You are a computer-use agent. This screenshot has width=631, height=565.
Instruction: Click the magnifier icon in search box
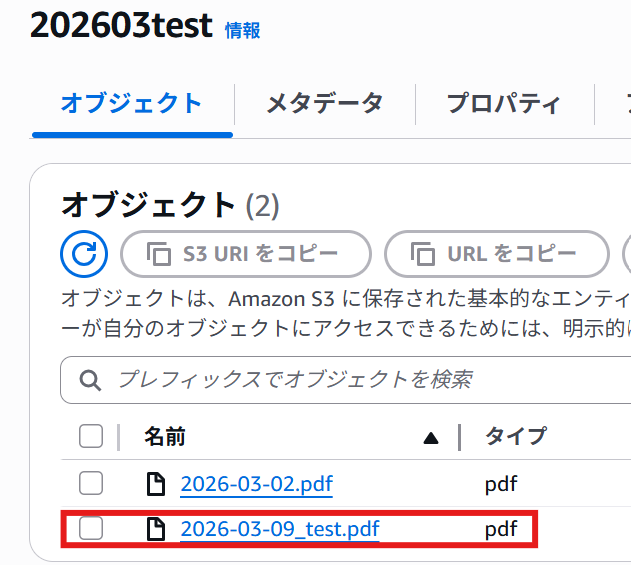[x=90, y=380]
